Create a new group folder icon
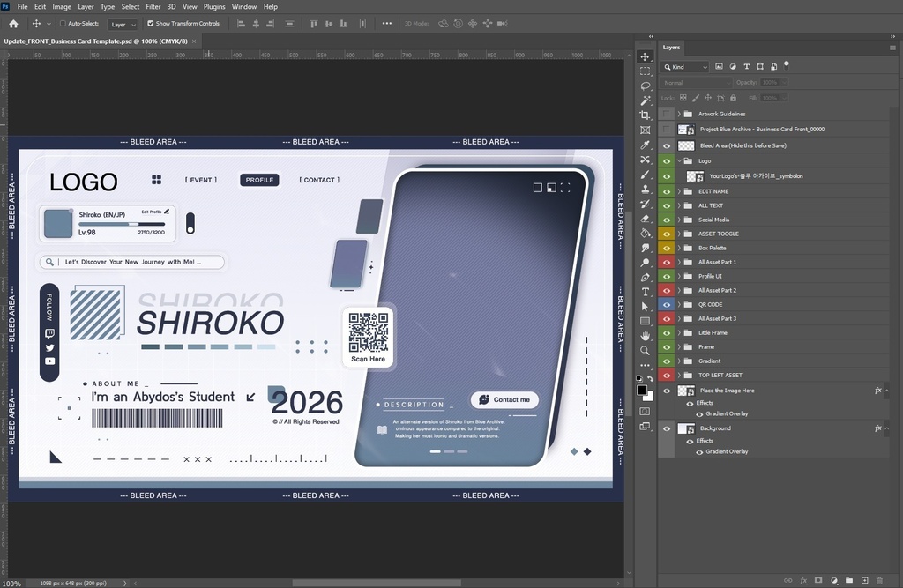The width and height of the screenshot is (903, 588). (x=849, y=581)
